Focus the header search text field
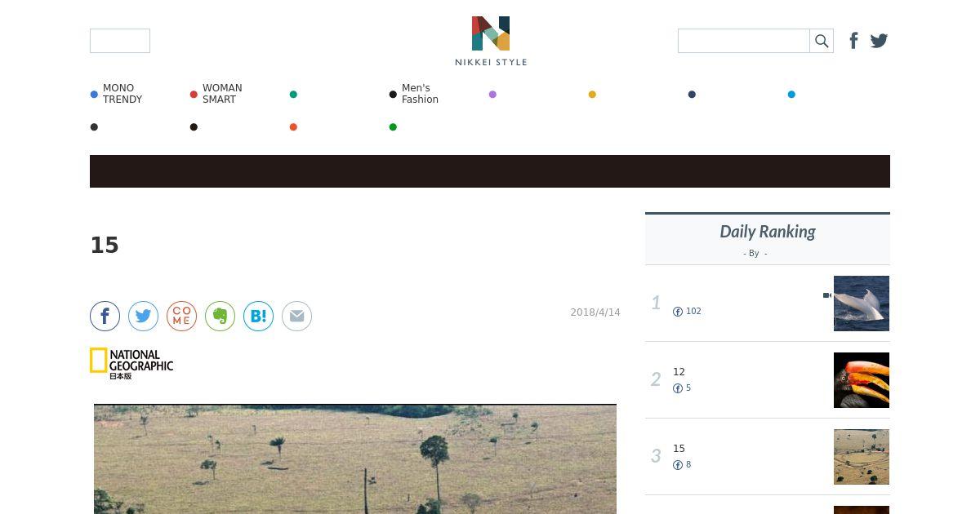The width and height of the screenshot is (980, 514). click(744, 41)
